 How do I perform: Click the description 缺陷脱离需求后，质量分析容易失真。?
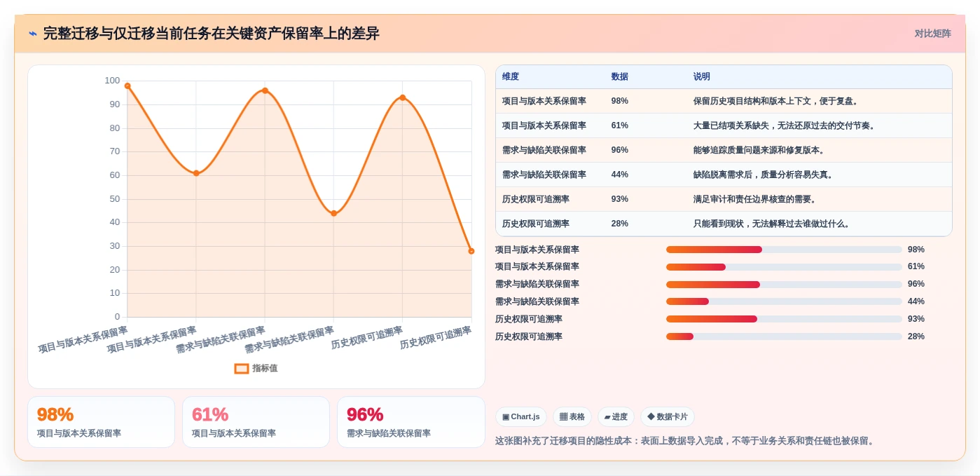[x=764, y=175]
